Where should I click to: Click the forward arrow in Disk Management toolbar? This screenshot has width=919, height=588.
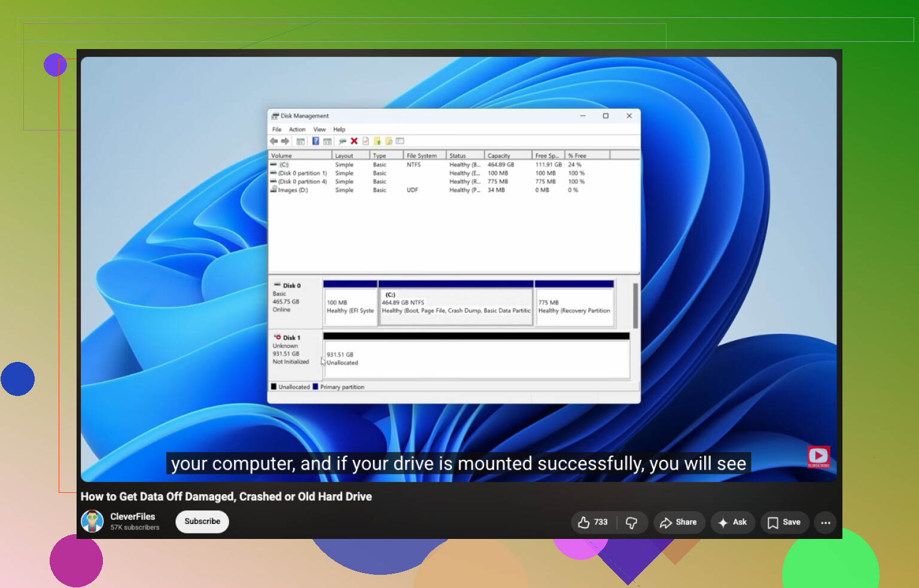click(285, 141)
